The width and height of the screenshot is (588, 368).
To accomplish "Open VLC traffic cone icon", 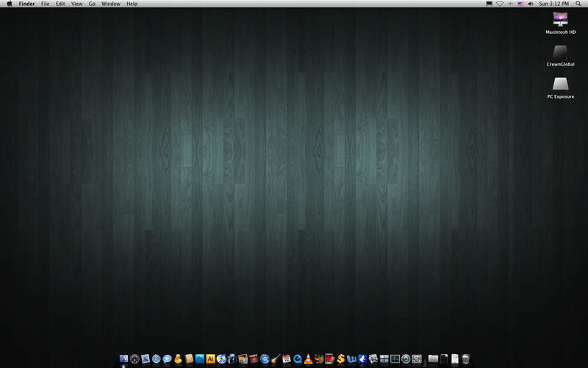I will 308,359.
